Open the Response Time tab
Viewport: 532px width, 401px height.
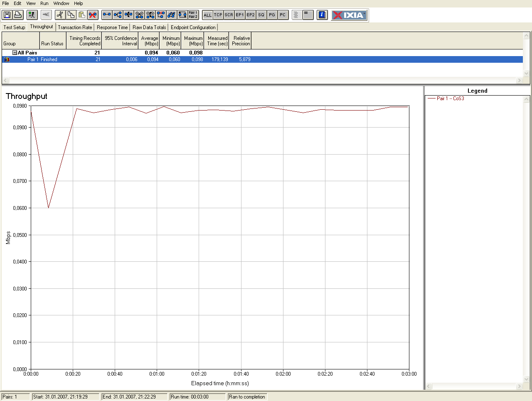pyautogui.click(x=112, y=27)
